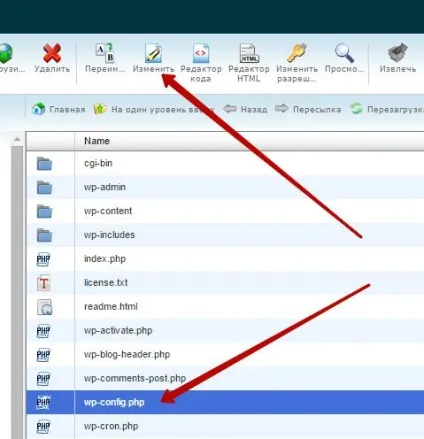The width and height of the screenshot is (424, 439).
Task: Click the wp-comments-post.php PHP icon
Action: [43, 379]
